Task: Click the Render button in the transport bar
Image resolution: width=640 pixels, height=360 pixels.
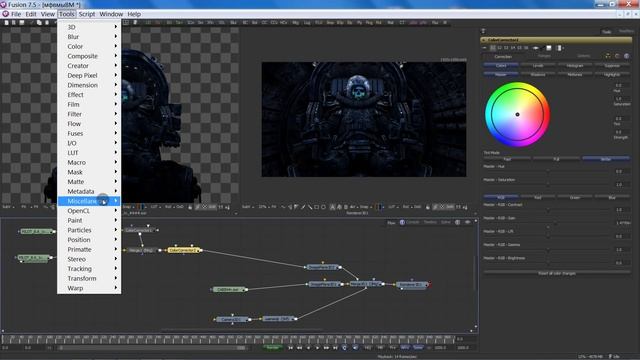Action: click(x=273, y=347)
